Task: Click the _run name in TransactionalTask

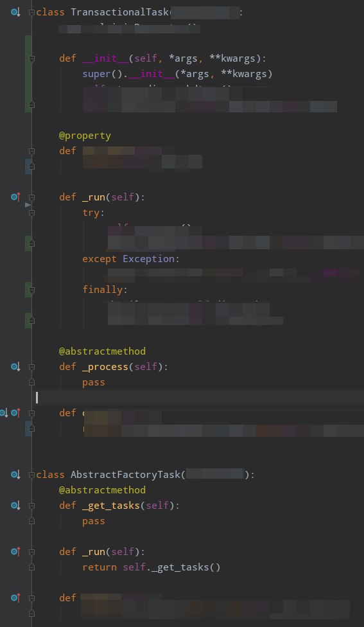Action: (x=94, y=197)
